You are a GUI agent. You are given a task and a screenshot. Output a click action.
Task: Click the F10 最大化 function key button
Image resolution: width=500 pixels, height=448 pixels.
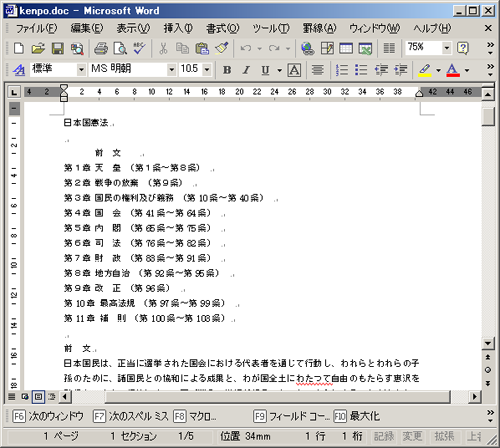click(357, 416)
